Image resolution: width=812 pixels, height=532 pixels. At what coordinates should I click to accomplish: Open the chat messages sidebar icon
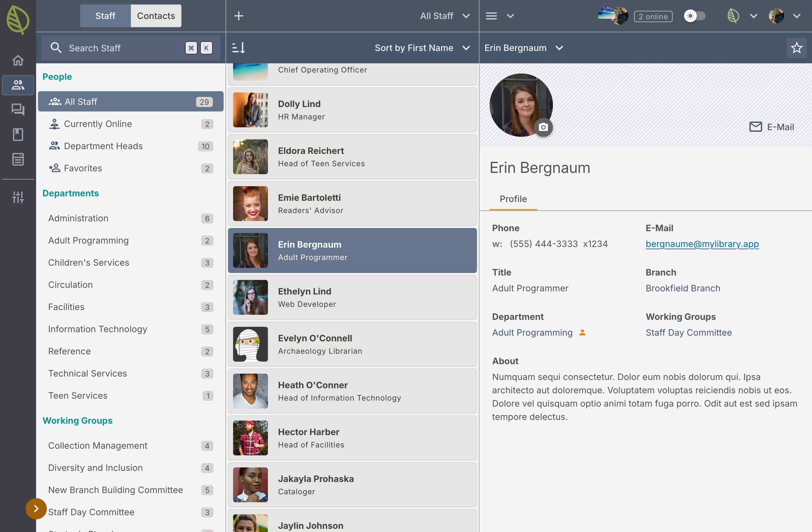18,110
